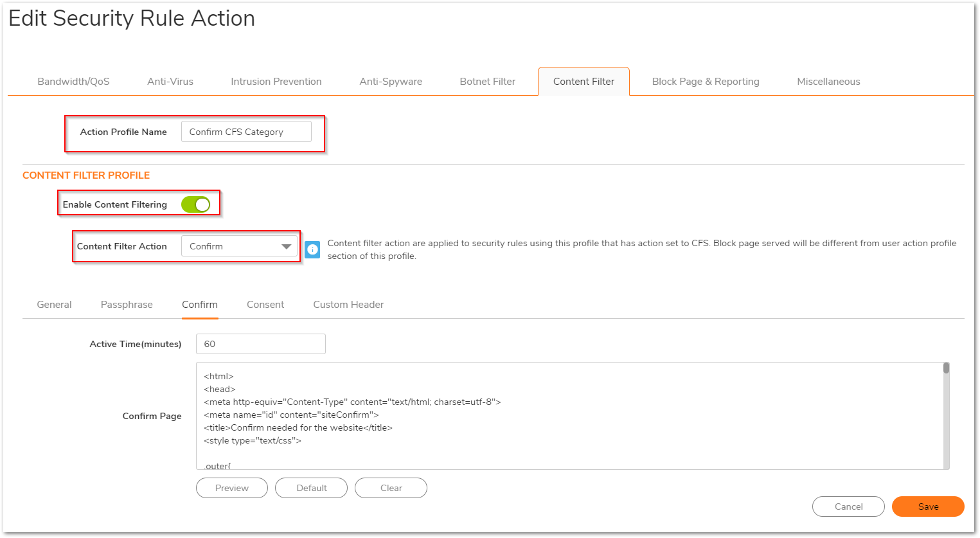Open the Miscellaneous tab
The width and height of the screenshot is (980, 538).
[x=828, y=82]
